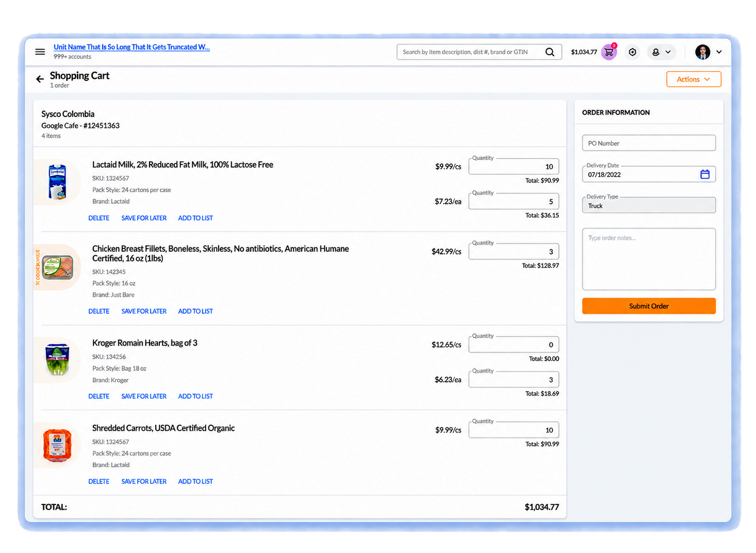
Task: Open the Chicken Breast Fillets product thumbnail
Action: (x=57, y=267)
